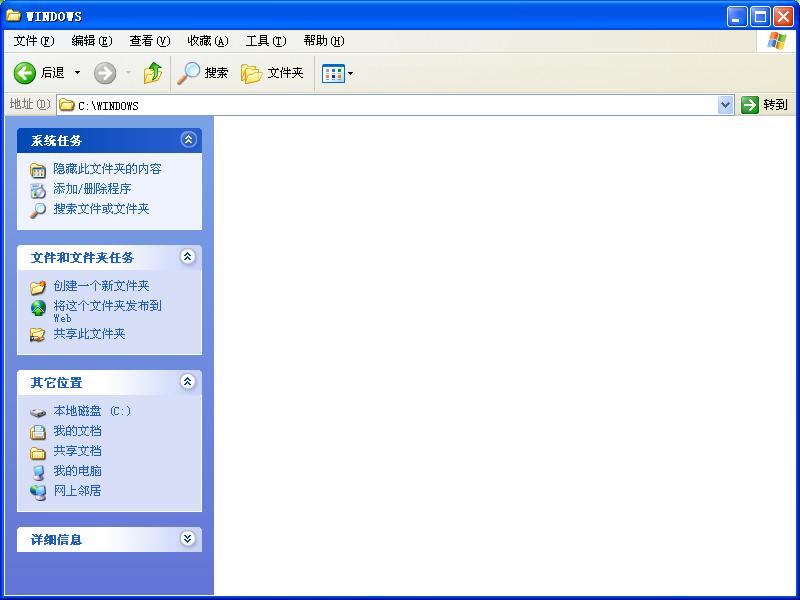
Task: Collapse the 文件和文件夹任务 panel
Action: pyautogui.click(x=188, y=257)
